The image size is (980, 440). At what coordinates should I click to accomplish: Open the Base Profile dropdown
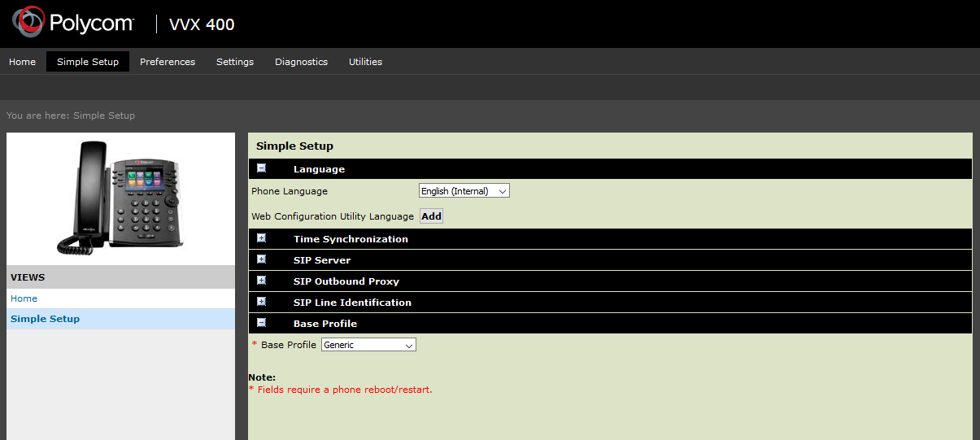click(368, 345)
